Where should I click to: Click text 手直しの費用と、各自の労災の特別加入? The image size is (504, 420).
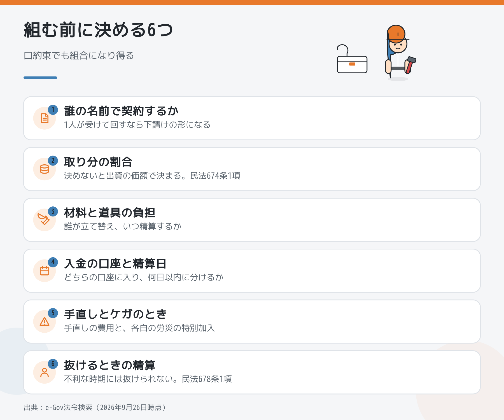coord(139,328)
